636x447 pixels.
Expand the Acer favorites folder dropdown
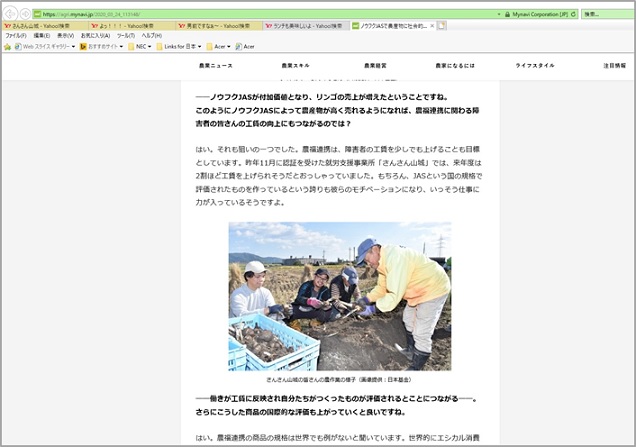click(218, 47)
